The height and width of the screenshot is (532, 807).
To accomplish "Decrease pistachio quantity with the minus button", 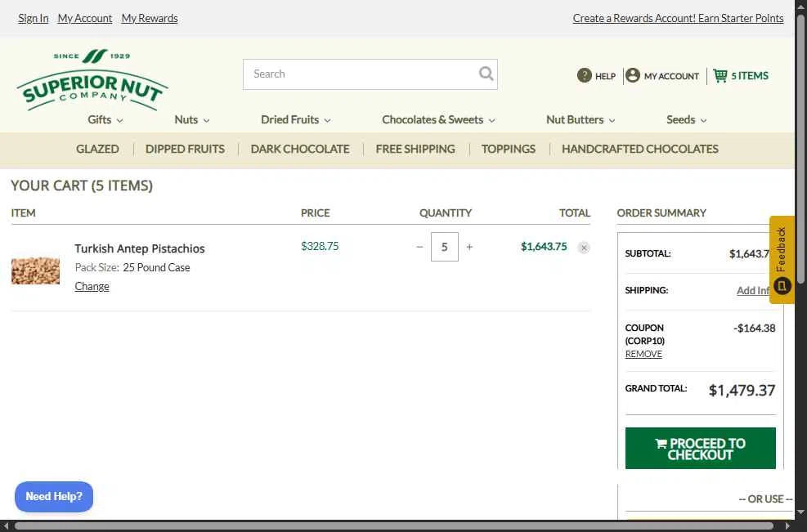I will tap(419, 247).
